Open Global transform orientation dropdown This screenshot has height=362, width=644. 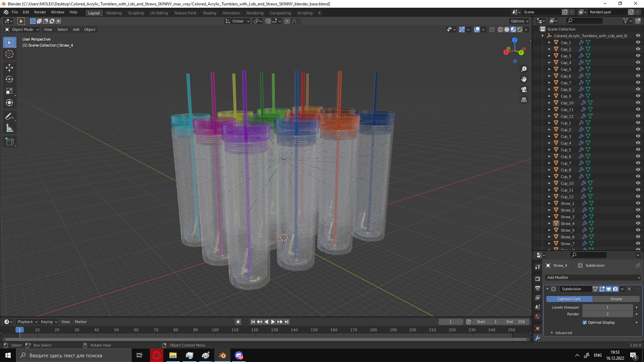click(237, 21)
